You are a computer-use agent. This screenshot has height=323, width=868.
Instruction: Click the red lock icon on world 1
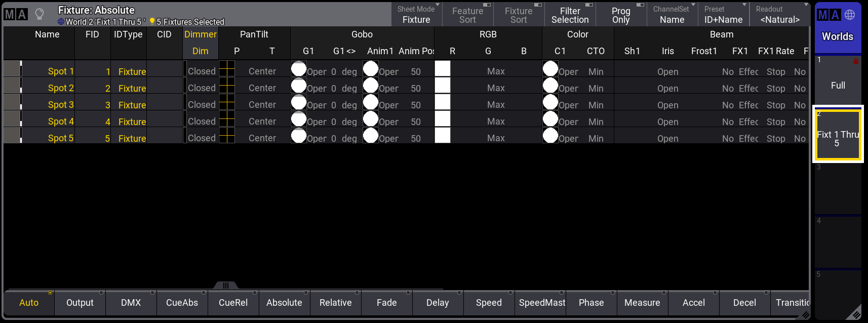856,61
